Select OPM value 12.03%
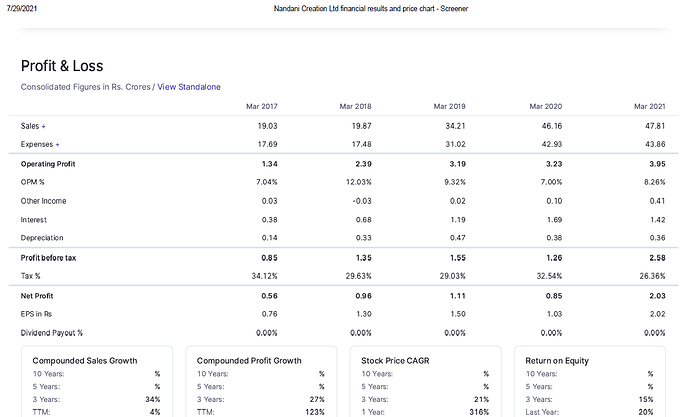This screenshot has height=417, width=690. 359,182
